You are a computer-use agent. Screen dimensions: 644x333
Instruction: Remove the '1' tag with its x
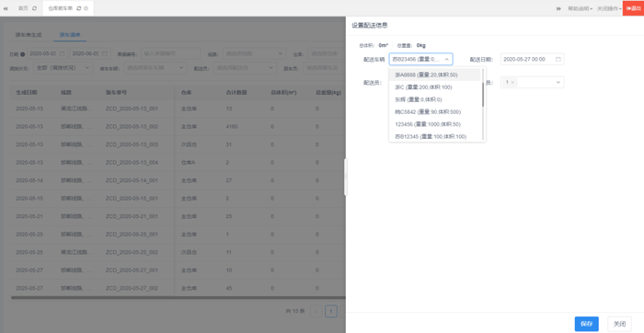point(512,82)
